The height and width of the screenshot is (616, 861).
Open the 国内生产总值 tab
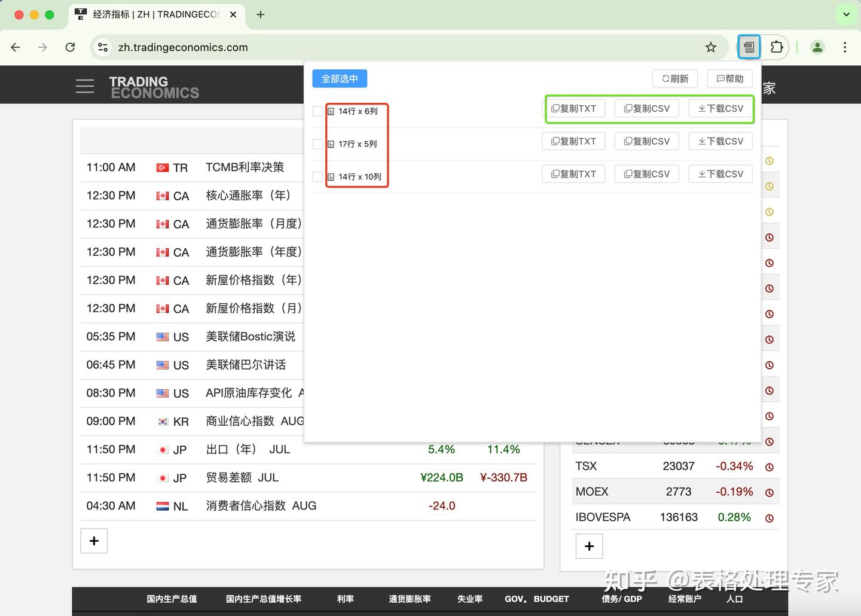172,599
